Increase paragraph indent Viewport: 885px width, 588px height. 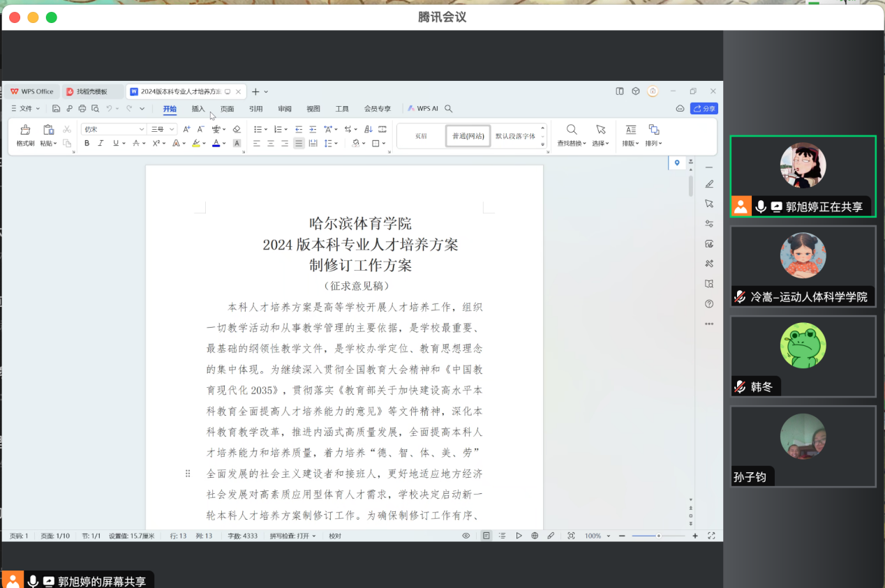[313, 129]
